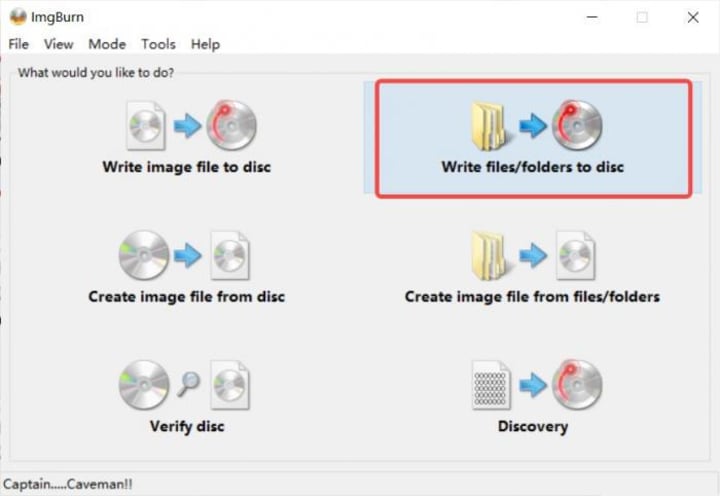Click the Write image file to disc icon

pos(191,125)
